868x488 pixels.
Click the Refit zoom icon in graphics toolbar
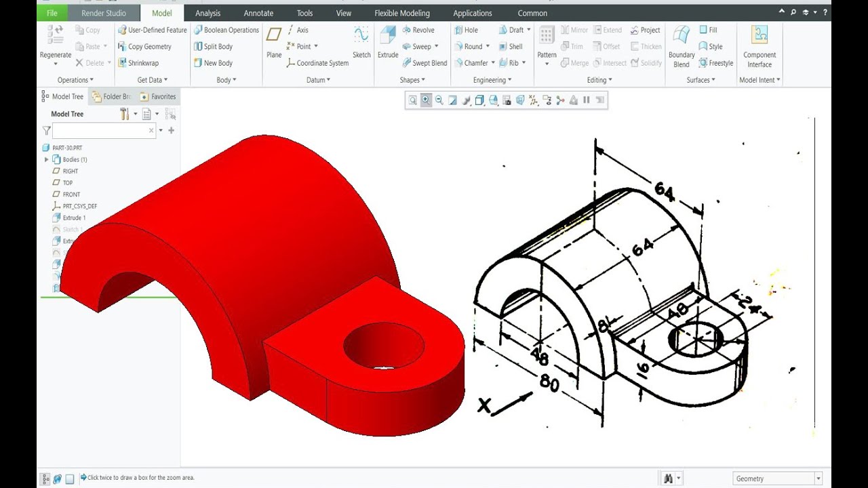click(412, 100)
